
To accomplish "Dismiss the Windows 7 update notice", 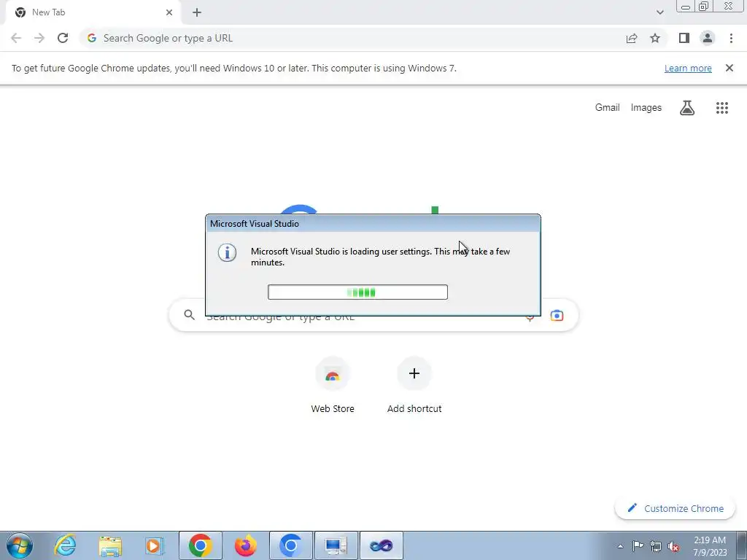I will pyautogui.click(x=729, y=68).
